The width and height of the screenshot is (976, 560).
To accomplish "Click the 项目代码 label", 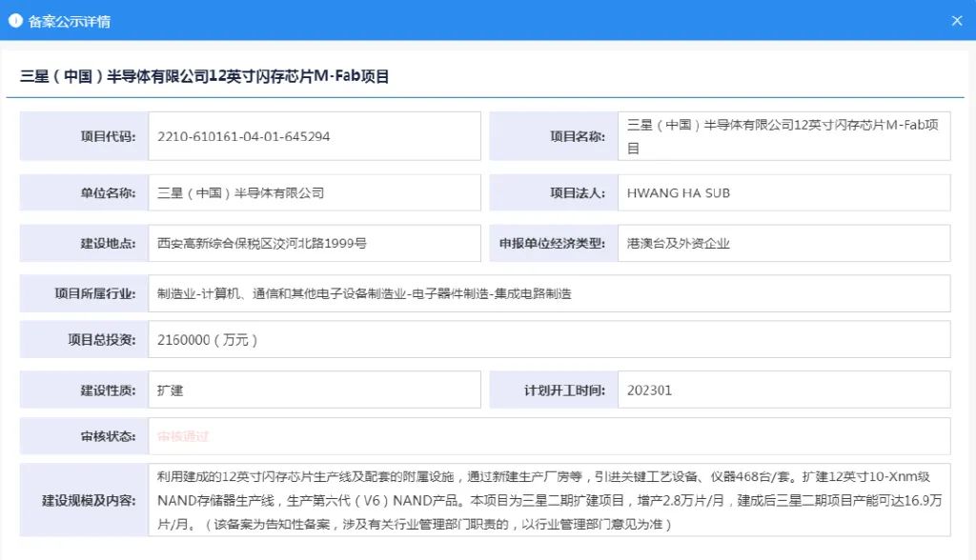I will tap(108, 136).
